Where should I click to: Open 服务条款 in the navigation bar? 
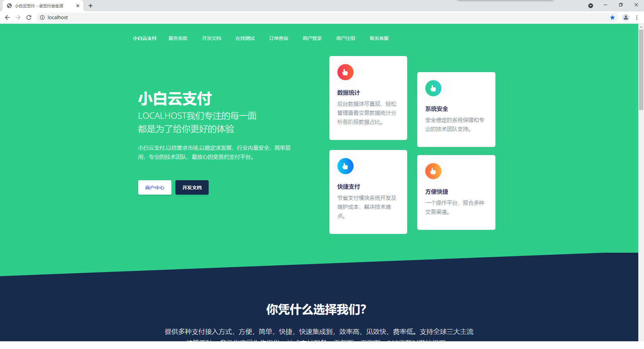[178, 38]
